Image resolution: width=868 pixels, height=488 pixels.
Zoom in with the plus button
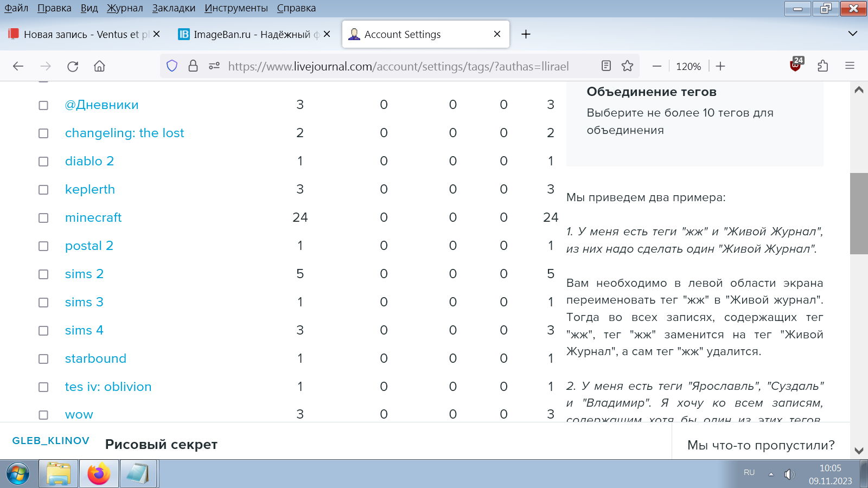point(720,66)
